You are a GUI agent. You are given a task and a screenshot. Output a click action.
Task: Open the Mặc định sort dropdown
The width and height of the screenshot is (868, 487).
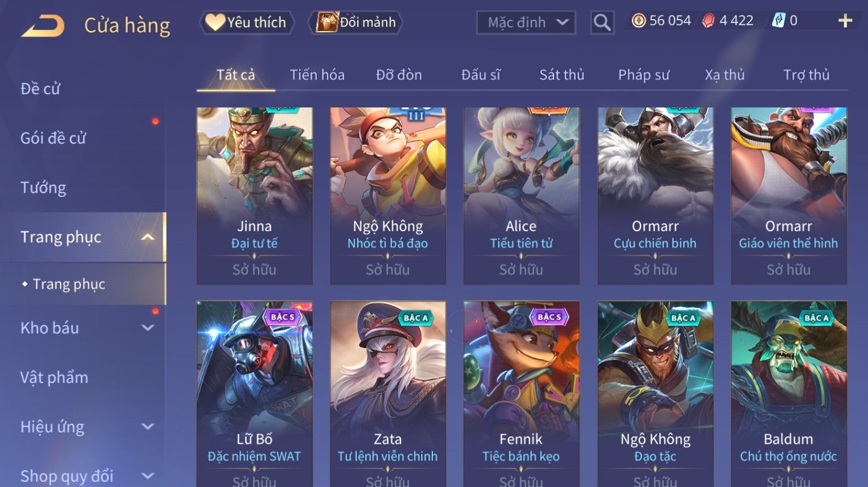(x=526, y=23)
